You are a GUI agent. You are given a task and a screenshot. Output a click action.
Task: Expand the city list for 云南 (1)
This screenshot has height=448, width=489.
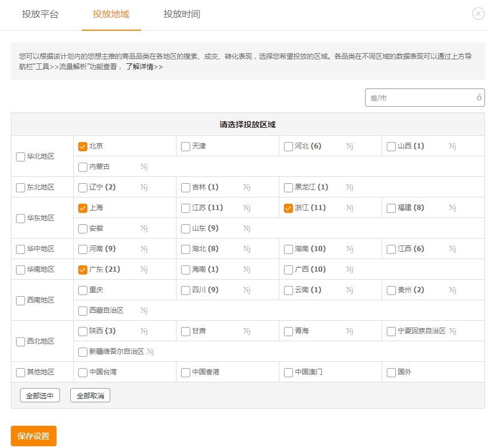(x=349, y=290)
